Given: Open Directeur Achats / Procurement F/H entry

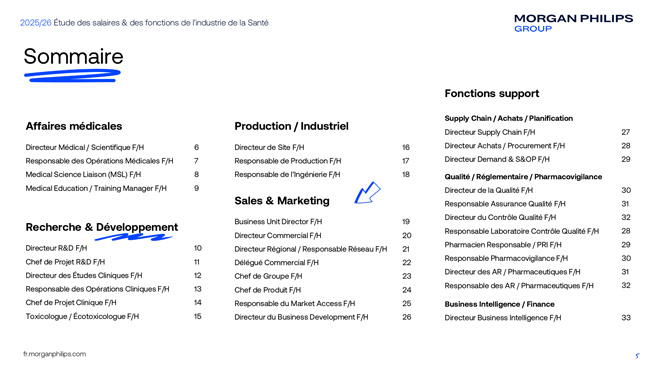Looking at the screenshot, I should (505, 146).
